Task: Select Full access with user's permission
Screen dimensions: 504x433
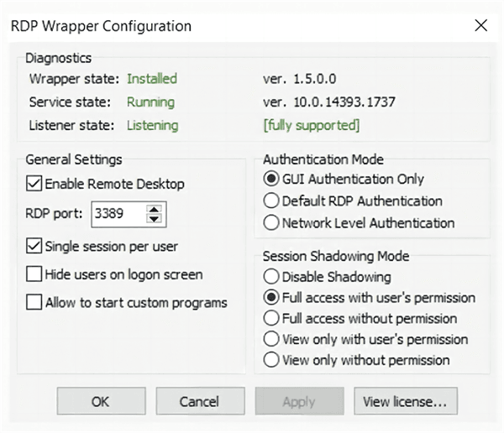Action: click(271, 297)
